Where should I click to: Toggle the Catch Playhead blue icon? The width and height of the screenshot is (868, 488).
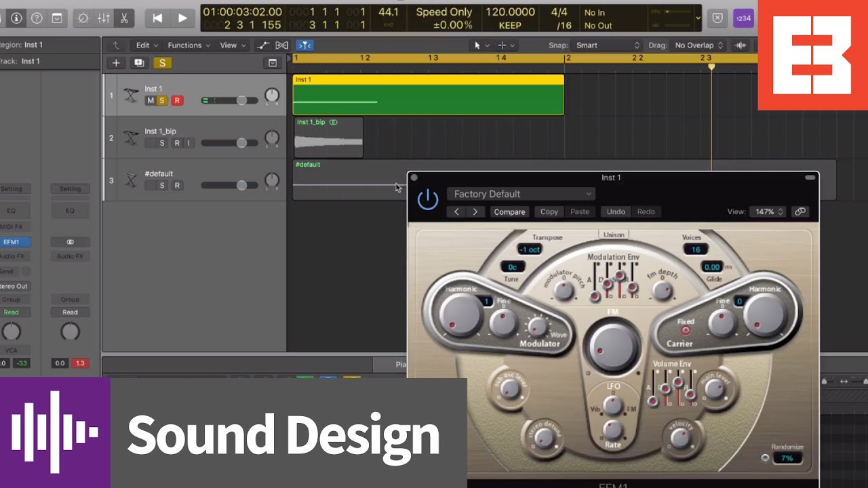click(x=304, y=45)
